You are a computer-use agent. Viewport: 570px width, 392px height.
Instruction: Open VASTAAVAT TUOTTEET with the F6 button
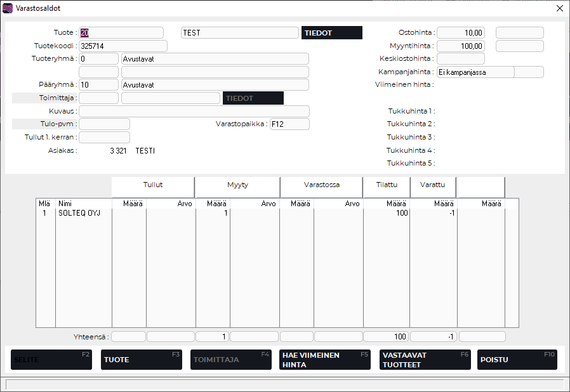click(425, 360)
